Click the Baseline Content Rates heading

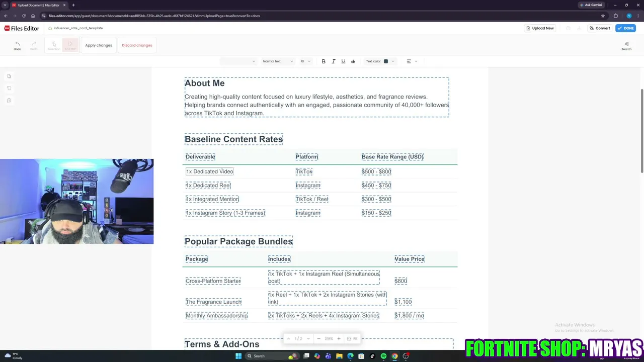233,139
